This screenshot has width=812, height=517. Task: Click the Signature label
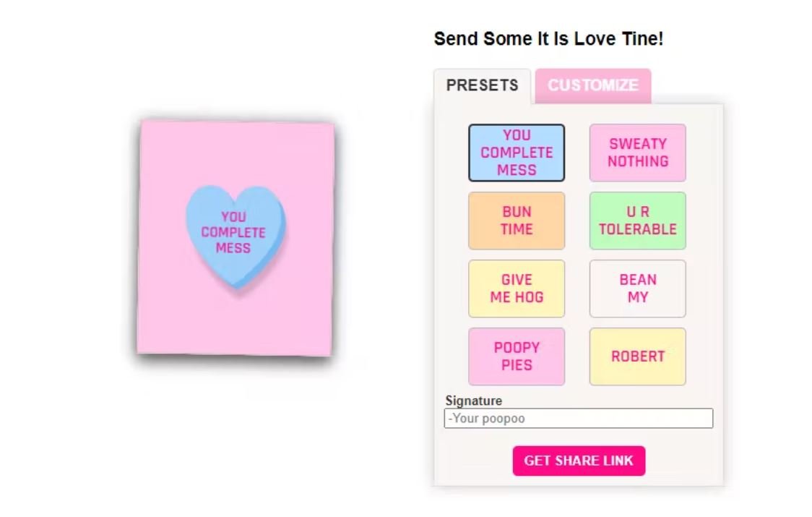pos(473,401)
